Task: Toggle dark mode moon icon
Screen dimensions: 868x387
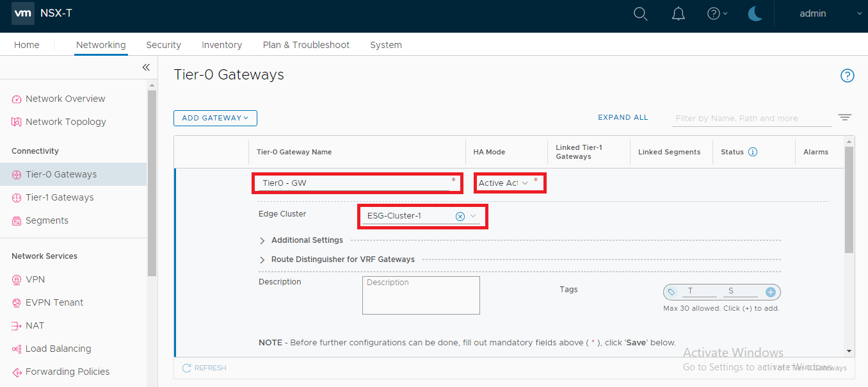Action: click(x=755, y=13)
